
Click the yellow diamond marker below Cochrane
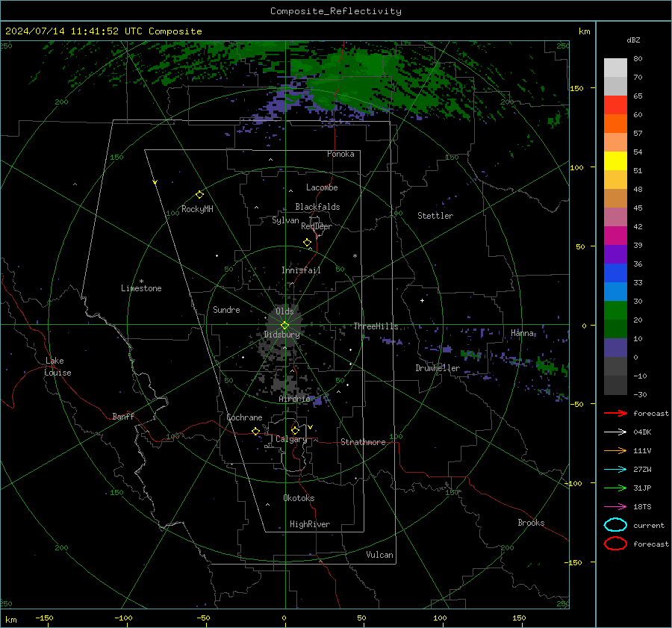256,432
